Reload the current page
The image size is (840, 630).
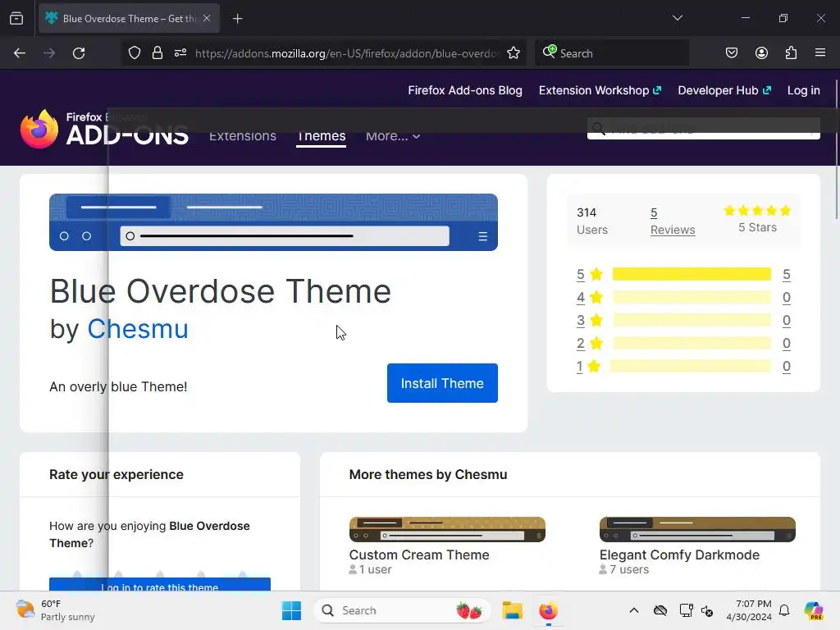(79, 53)
